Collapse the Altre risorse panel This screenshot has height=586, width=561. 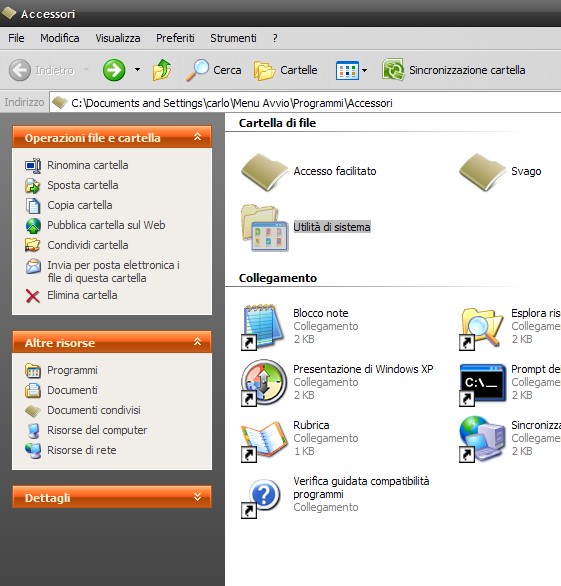pos(197,342)
